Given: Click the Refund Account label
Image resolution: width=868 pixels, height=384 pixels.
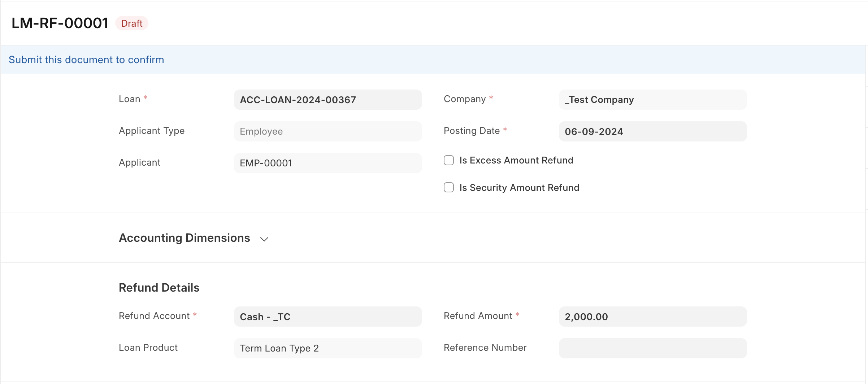Looking at the screenshot, I should click(x=154, y=316).
